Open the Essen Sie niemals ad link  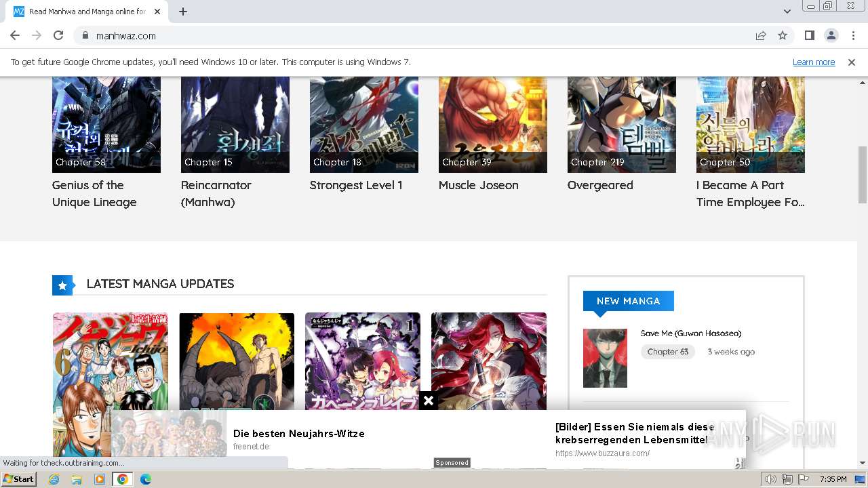(x=635, y=433)
